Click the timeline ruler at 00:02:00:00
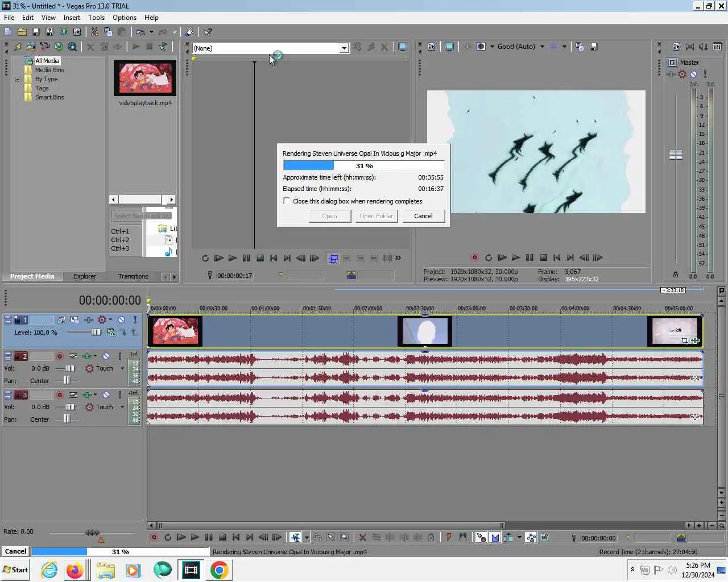This screenshot has width=728, height=582. 368,309
